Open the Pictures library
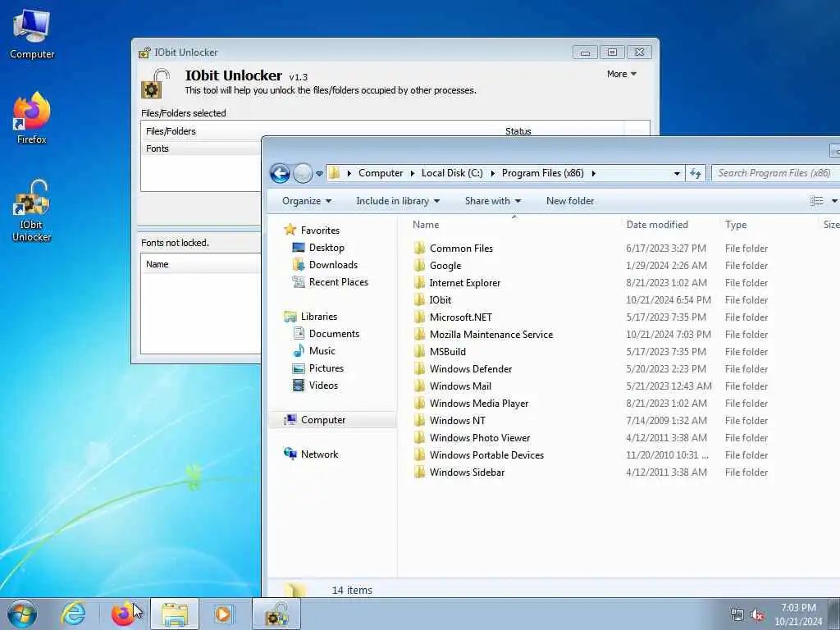 [326, 368]
